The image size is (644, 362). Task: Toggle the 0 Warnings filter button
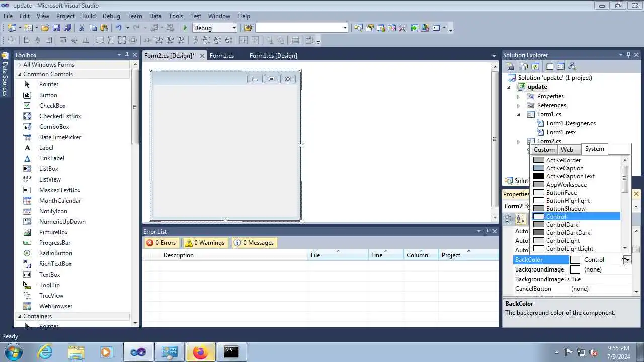205,243
